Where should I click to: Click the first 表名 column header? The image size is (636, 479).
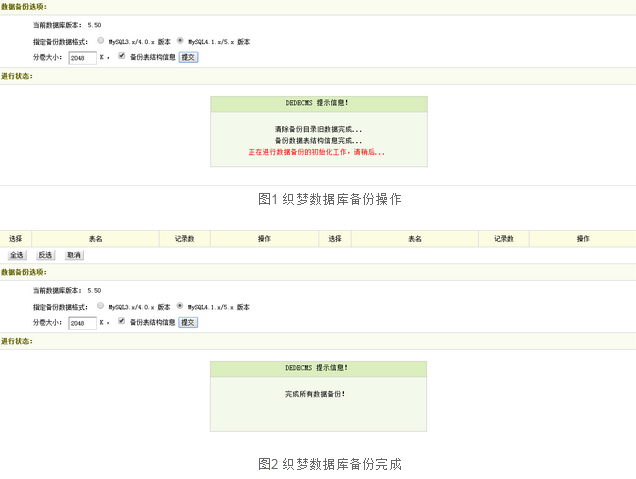(95, 239)
